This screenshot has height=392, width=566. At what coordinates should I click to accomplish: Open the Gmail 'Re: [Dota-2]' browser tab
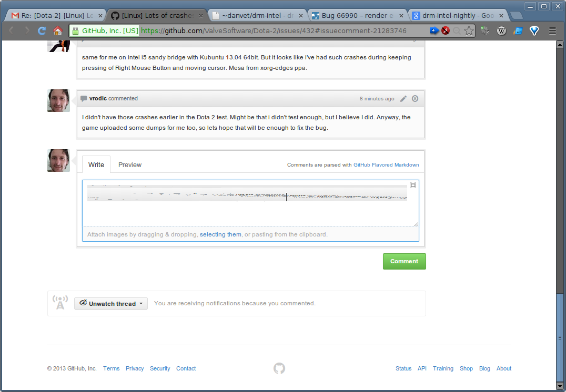tap(55, 16)
